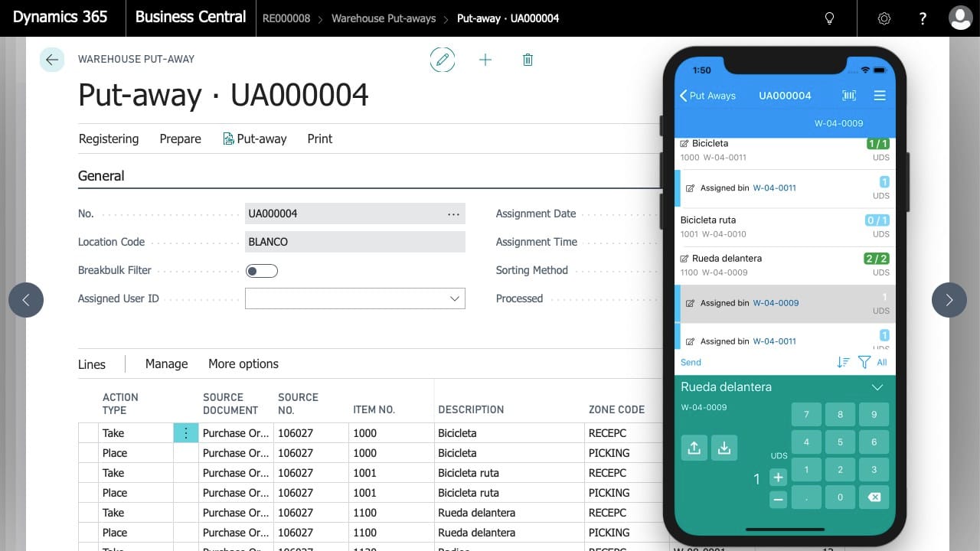
Task: Tap the barcode scanner icon on phone
Action: [x=849, y=96]
